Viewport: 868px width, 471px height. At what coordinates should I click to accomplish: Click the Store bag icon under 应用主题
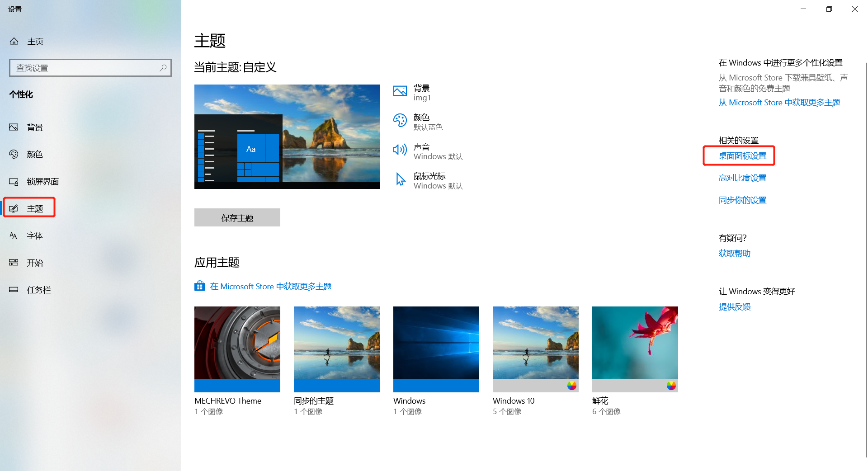pyautogui.click(x=200, y=286)
